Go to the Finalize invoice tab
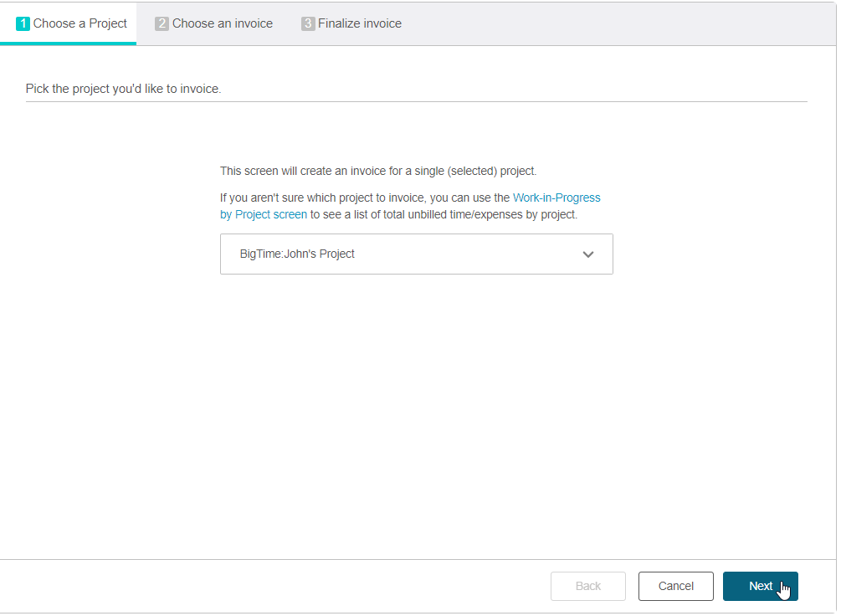The height and width of the screenshot is (616, 841). click(351, 23)
